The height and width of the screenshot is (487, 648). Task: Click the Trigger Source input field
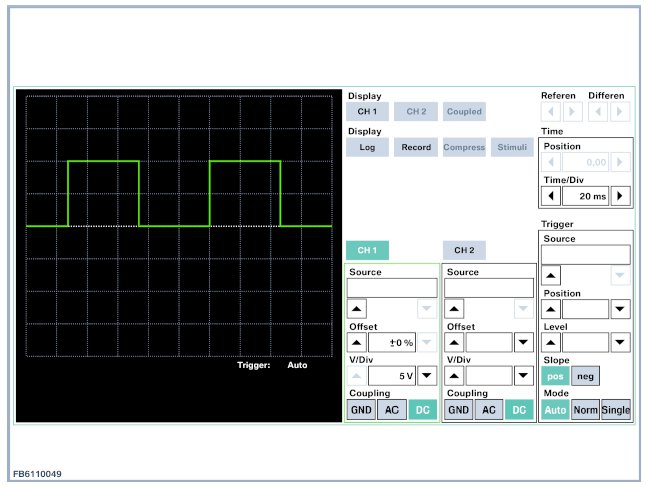coord(586,255)
